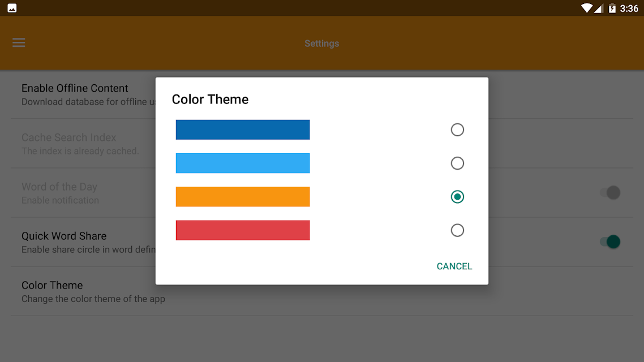Tap the Wi-Fi status icon
Viewport: 644px width, 362px height.
pyautogui.click(x=586, y=8)
